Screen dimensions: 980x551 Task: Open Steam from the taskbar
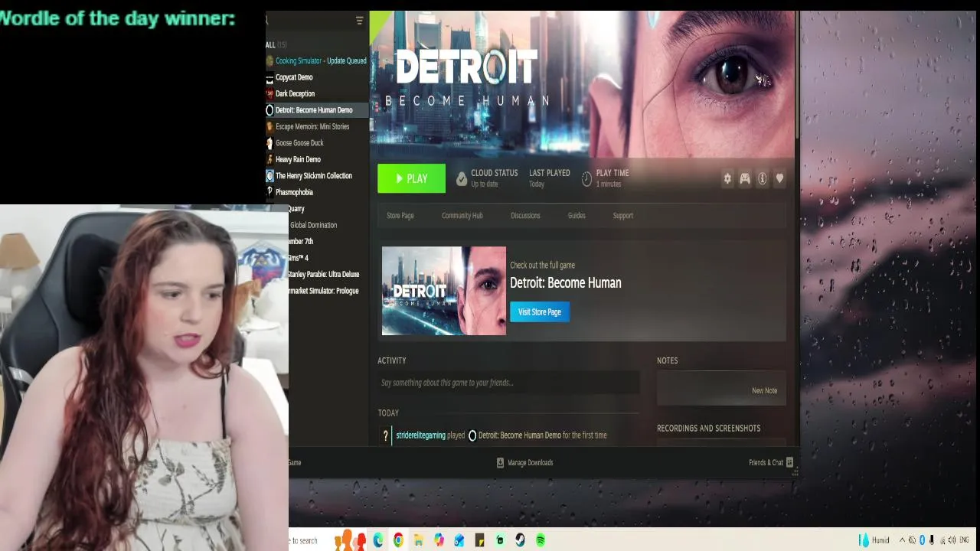point(521,540)
